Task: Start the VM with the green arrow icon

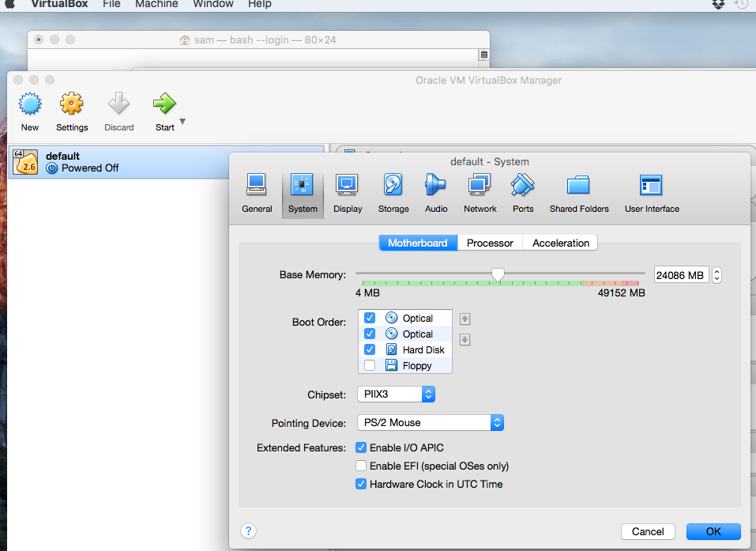Action: [164, 104]
